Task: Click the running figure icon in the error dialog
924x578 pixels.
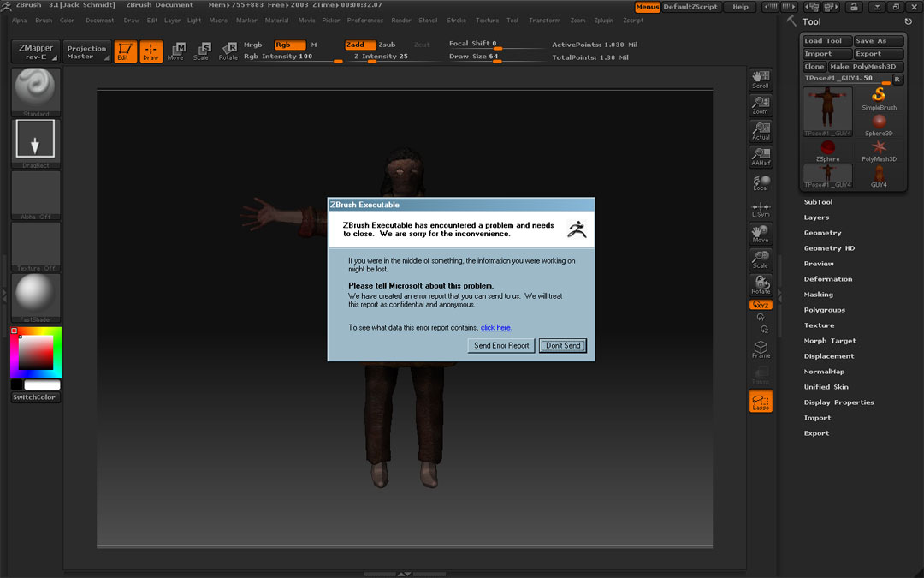Action: 577,229
